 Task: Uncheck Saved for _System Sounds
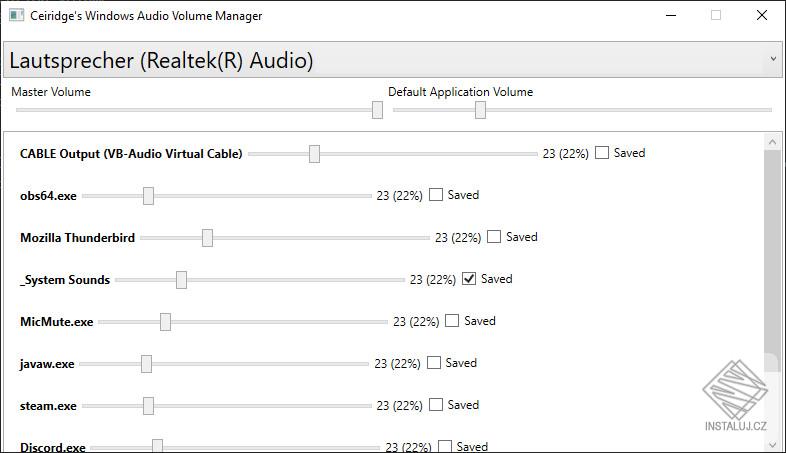tap(469, 279)
